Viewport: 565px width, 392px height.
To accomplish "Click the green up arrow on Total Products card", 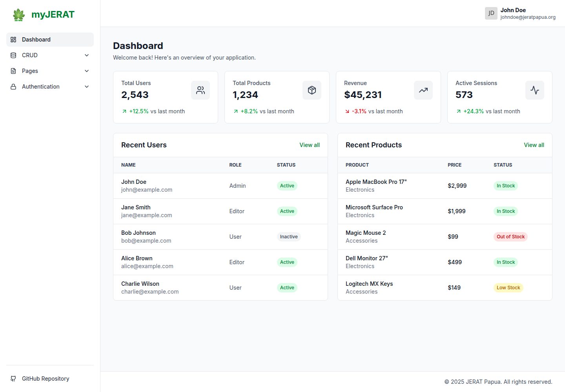I will [x=236, y=111].
